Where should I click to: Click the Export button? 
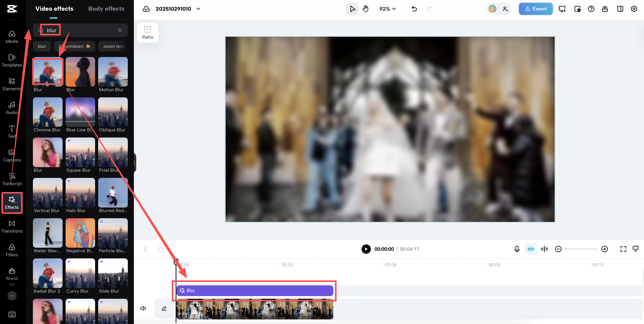536,9
